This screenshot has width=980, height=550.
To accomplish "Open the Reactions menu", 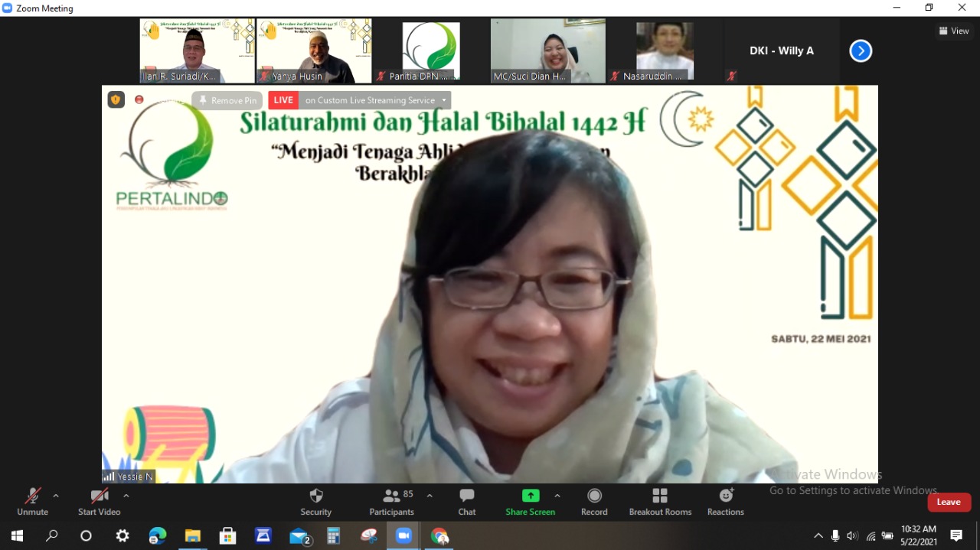I will [x=725, y=502].
